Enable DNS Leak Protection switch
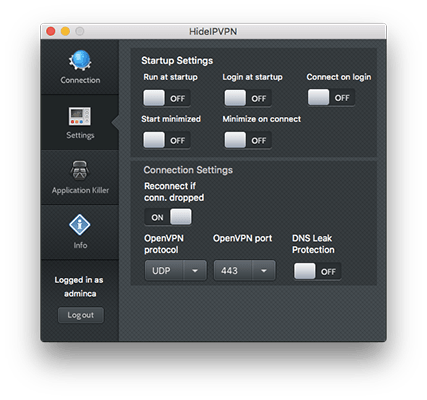The width and height of the screenshot is (427, 400). click(x=317, y=271)
